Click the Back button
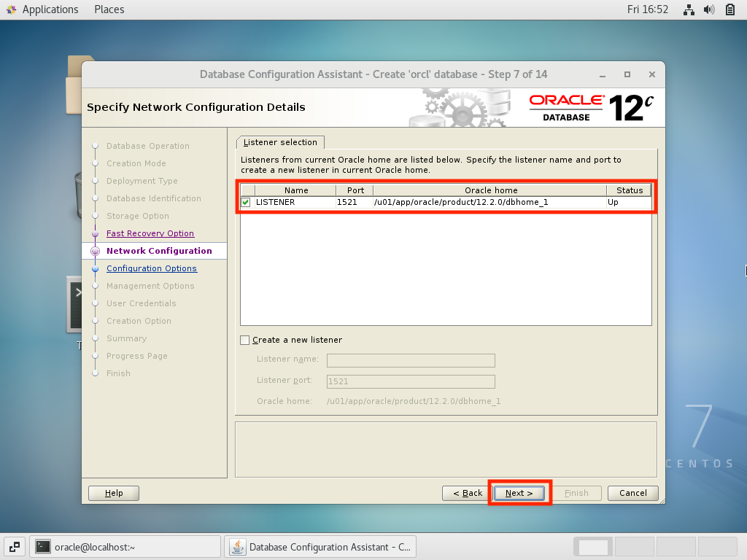Image resolution: width=747 pixels, height=560 pixels. (x=468, y=494)
